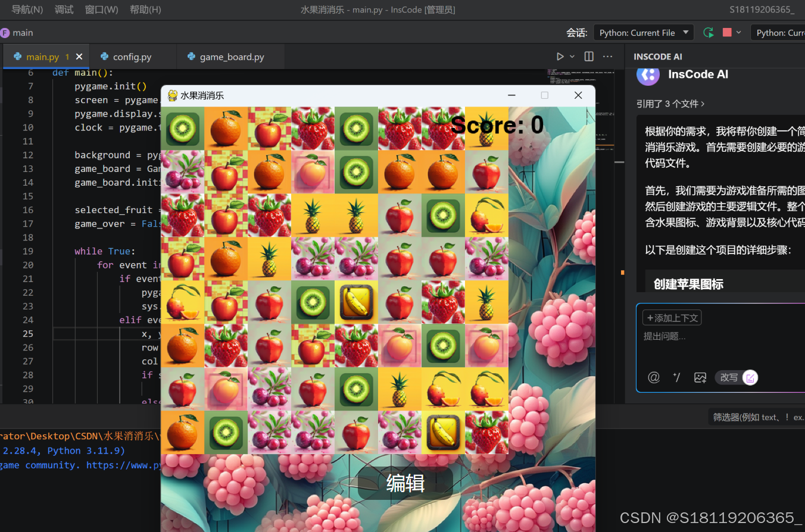Open the run button's chevron dropdown
Screen dimensions: 805x532
coord(572,57)
